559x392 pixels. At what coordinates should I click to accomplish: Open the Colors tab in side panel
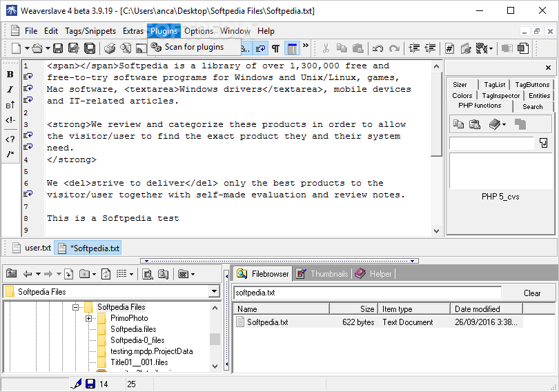(x=462, y=95)
